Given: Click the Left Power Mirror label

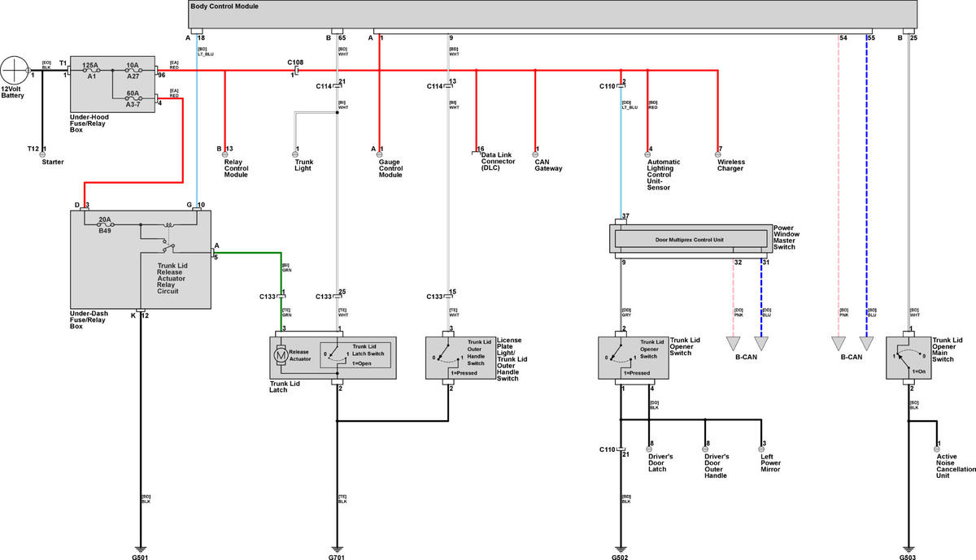Looking at the screenshot, I should pos(770,462).
